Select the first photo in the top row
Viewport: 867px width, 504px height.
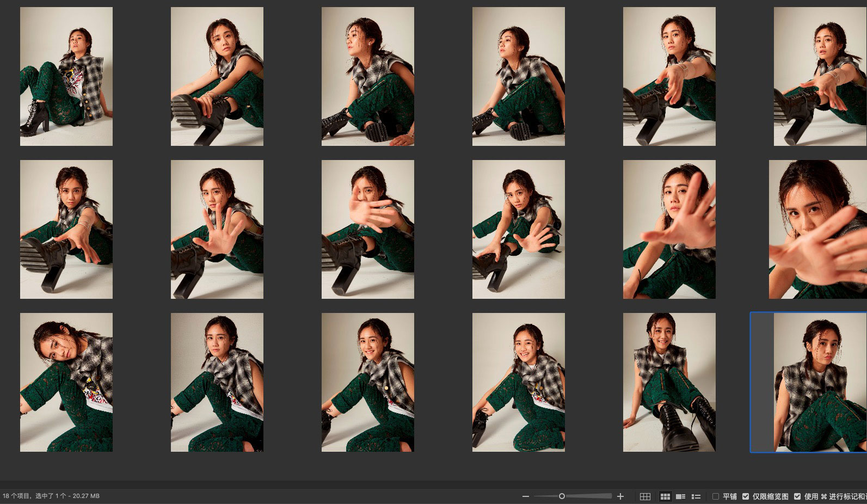coord(66,76)
